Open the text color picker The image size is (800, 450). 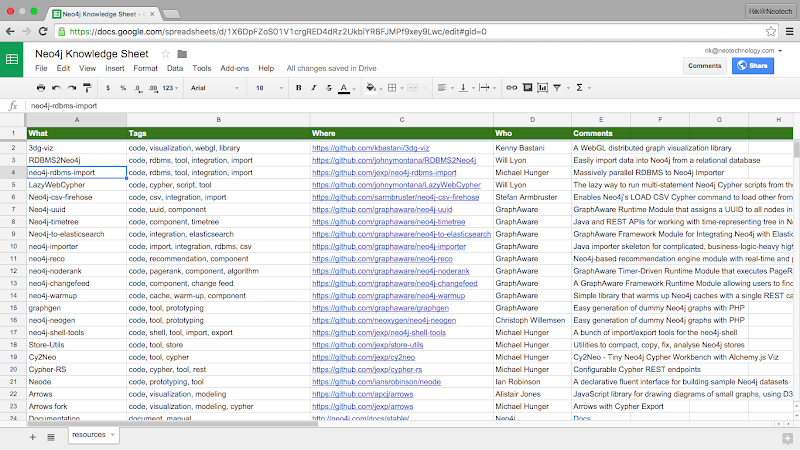pyautogui.click(x=344, y=88)
